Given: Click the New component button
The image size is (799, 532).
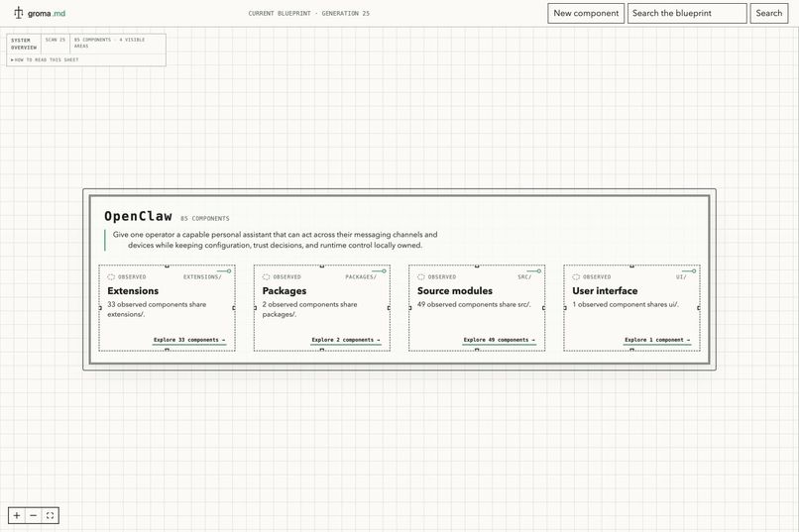Looking at the screenshot, I should click(x=586, y=13).
